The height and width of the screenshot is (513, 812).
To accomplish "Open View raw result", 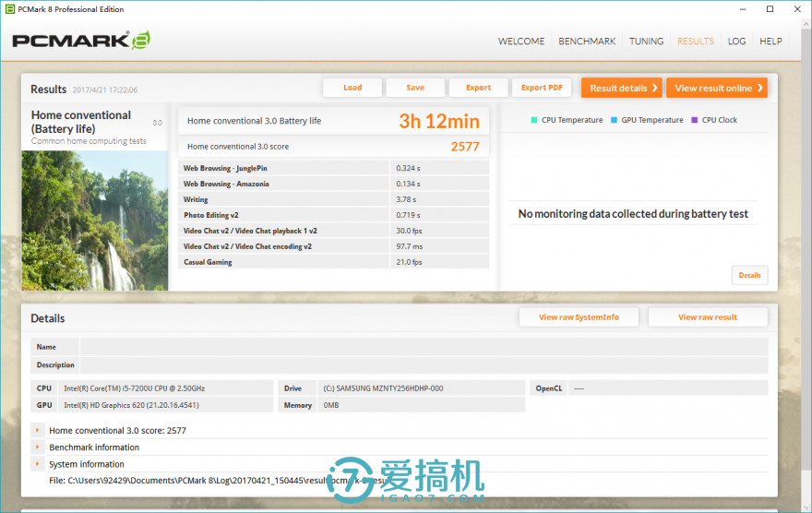I will tap(708, 317).
